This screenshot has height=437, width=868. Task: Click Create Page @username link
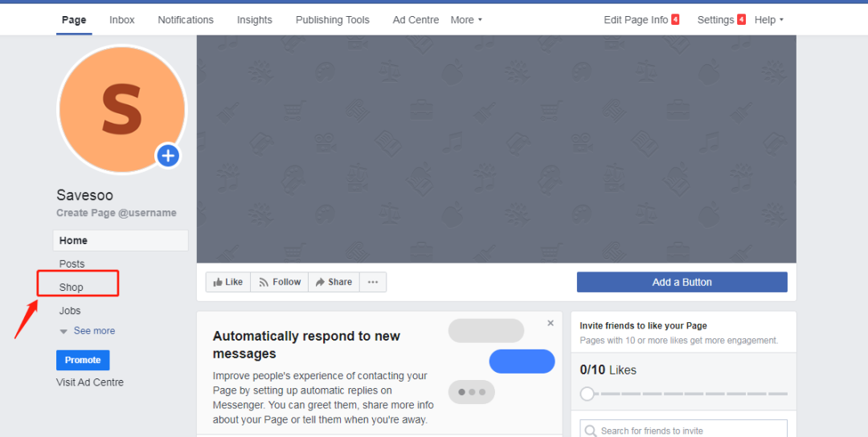coord(117,213)
